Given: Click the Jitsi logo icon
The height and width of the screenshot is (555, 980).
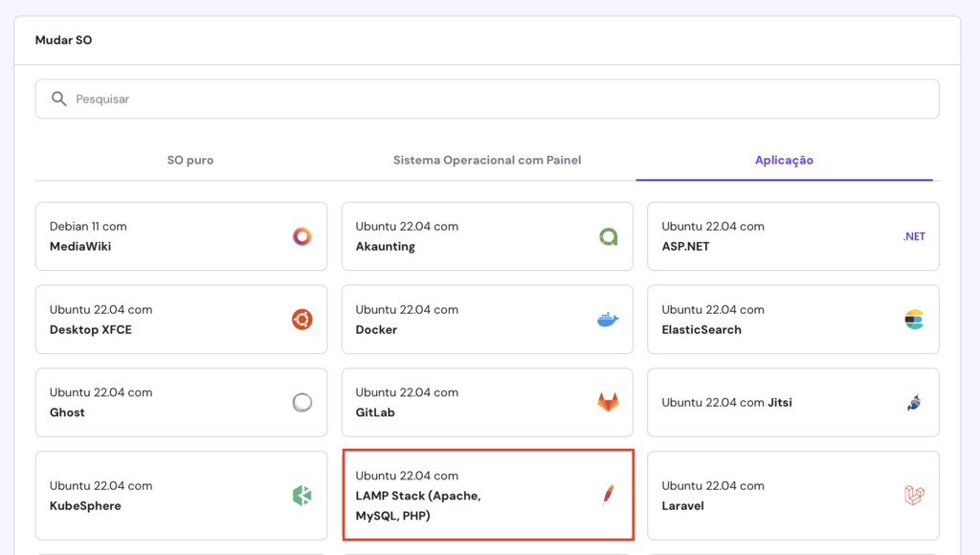Looking at the screenshot, I should (x=915, y=402).
